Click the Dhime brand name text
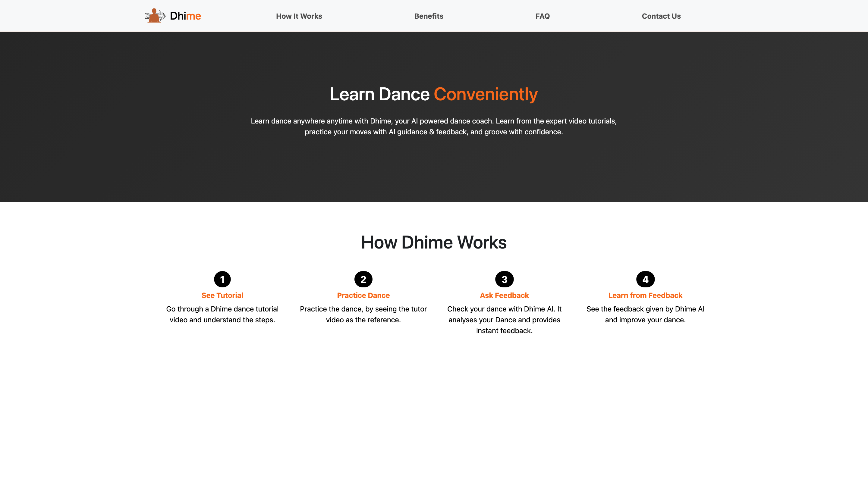Screen dimensions: 868x488 [185, 16]
